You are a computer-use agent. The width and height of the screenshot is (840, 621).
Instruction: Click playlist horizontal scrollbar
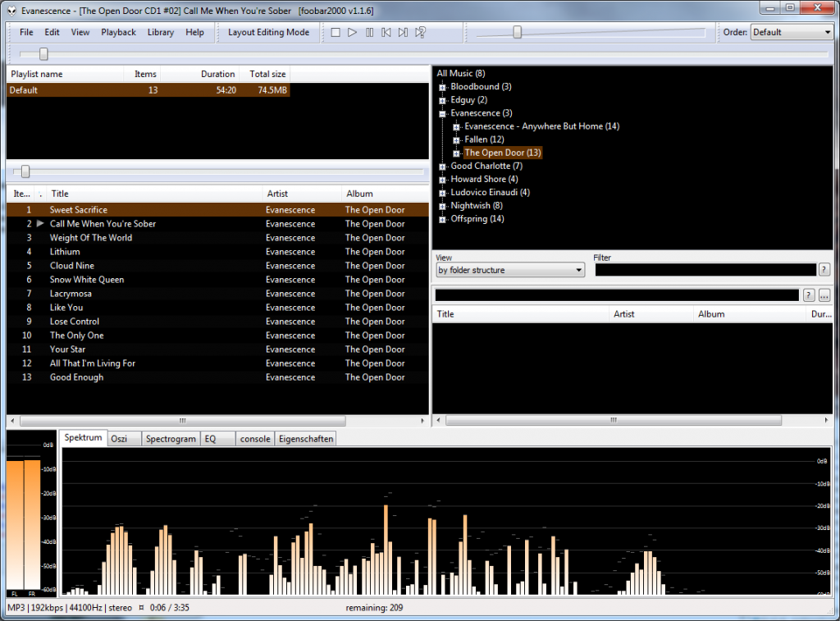[x=182, y=421]
